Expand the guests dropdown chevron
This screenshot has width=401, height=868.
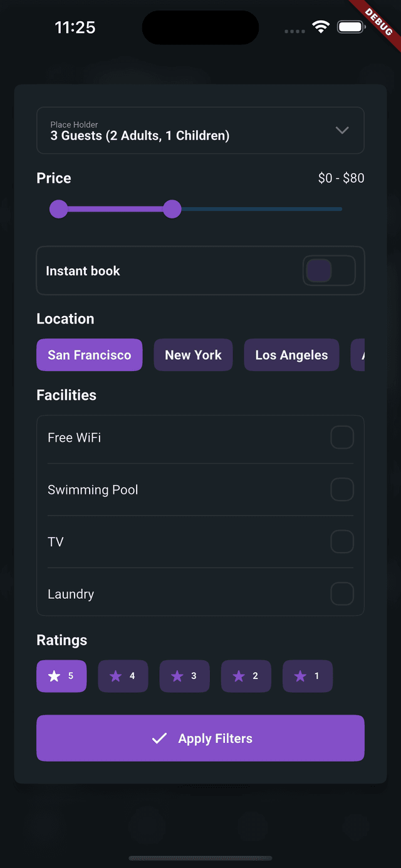pyautogui.click(x=342, y=130)
